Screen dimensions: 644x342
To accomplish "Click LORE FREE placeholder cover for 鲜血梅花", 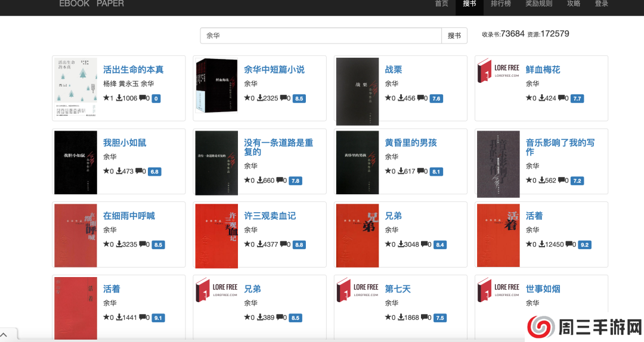I will 498,71.
